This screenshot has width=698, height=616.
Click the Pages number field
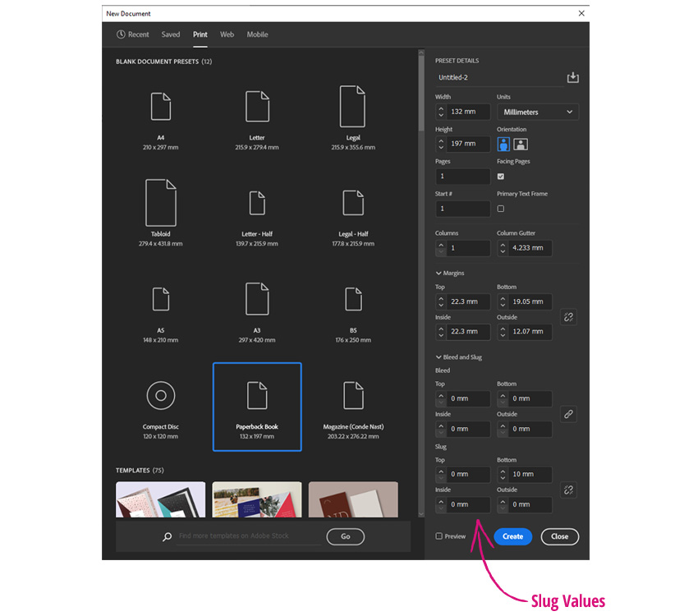point(463,177)
